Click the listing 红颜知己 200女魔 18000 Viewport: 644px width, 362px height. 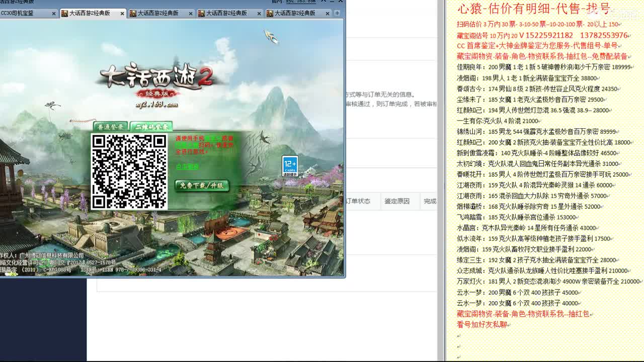(544, 142)
